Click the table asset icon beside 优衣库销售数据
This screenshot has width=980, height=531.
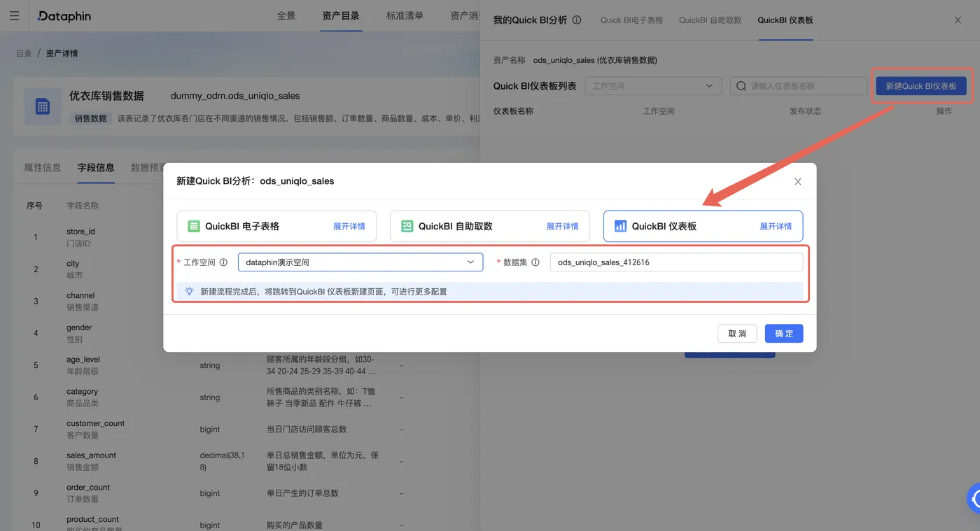[x=42, y=106]
